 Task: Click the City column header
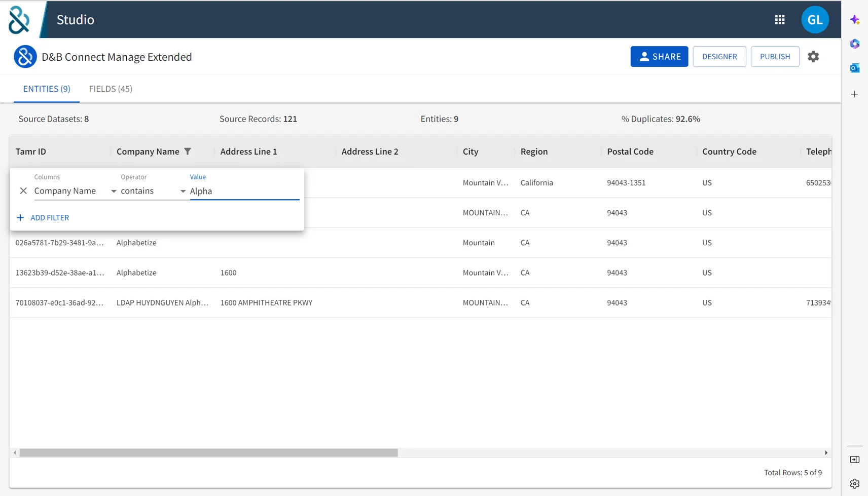click(x=471, y=151)
